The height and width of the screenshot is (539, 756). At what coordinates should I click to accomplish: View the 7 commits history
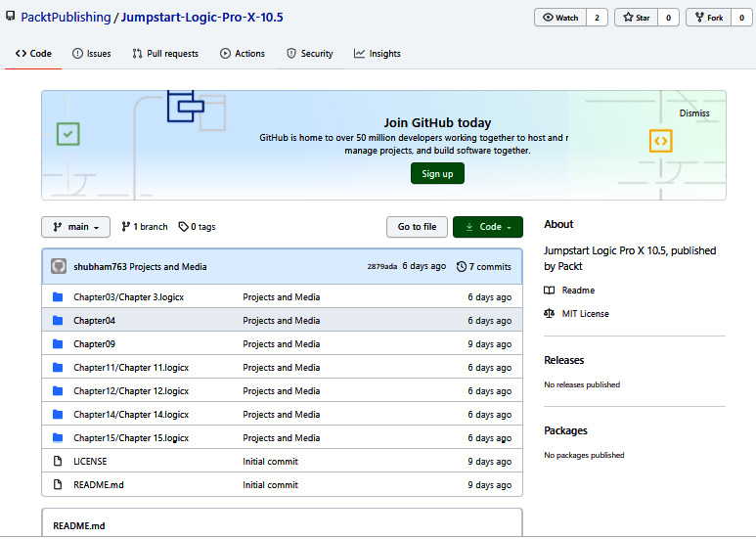[483, 267]
